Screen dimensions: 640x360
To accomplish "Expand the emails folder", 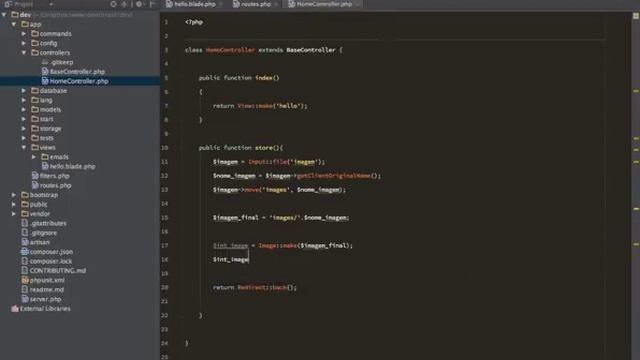I will 34,157.
